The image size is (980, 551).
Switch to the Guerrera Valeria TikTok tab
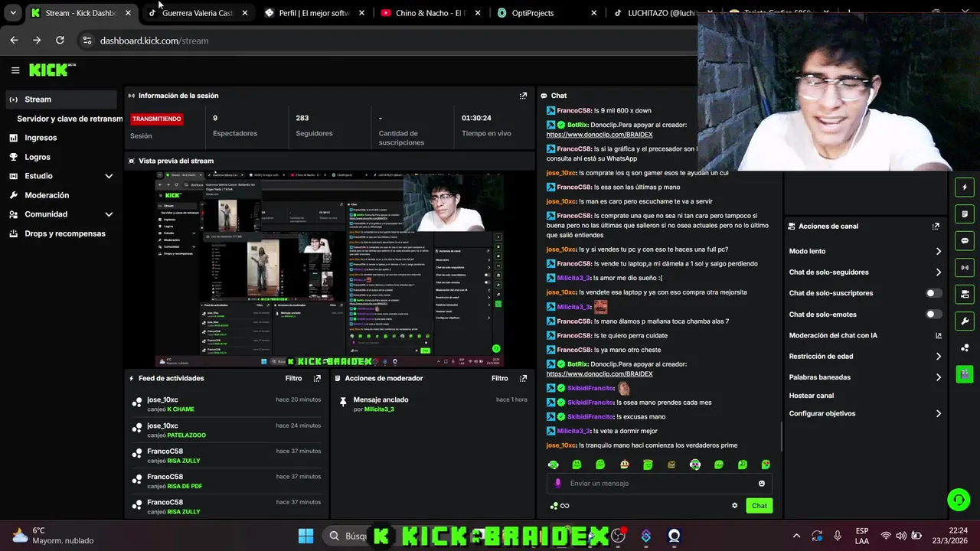[198, 13]
